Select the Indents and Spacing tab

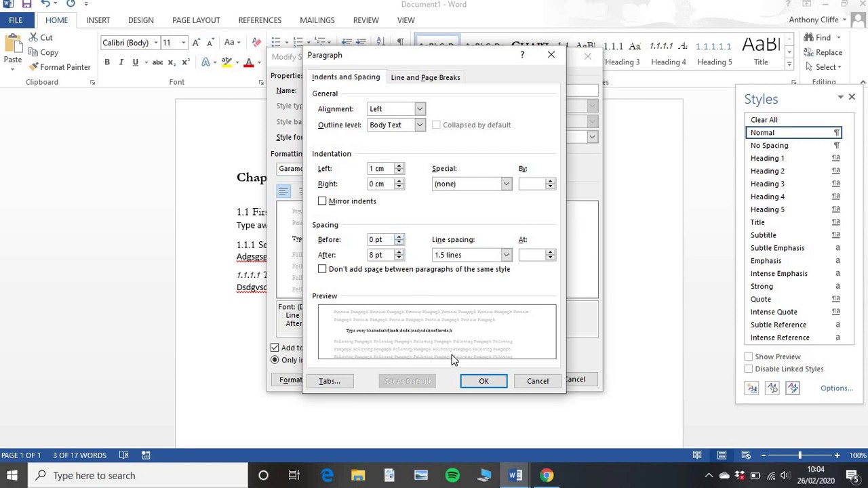click(x=346, y=77)
